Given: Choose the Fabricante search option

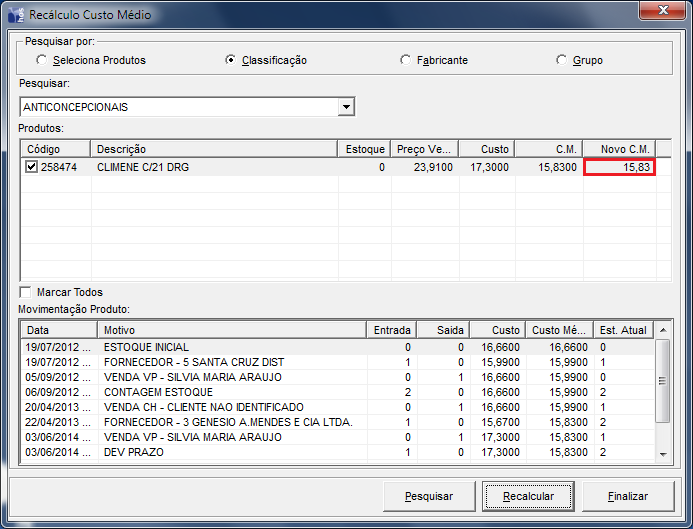Looking at the screenshot, I should (405, 60).
